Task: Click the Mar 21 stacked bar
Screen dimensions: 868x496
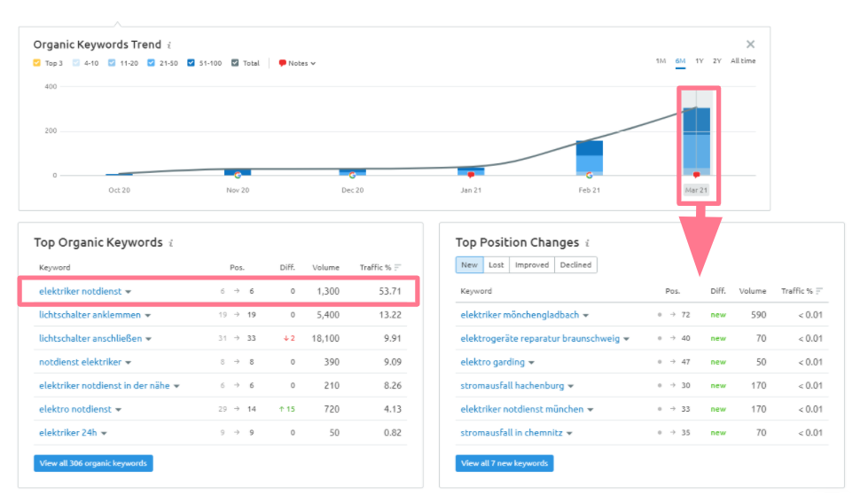Action: [x=696, y=141]
